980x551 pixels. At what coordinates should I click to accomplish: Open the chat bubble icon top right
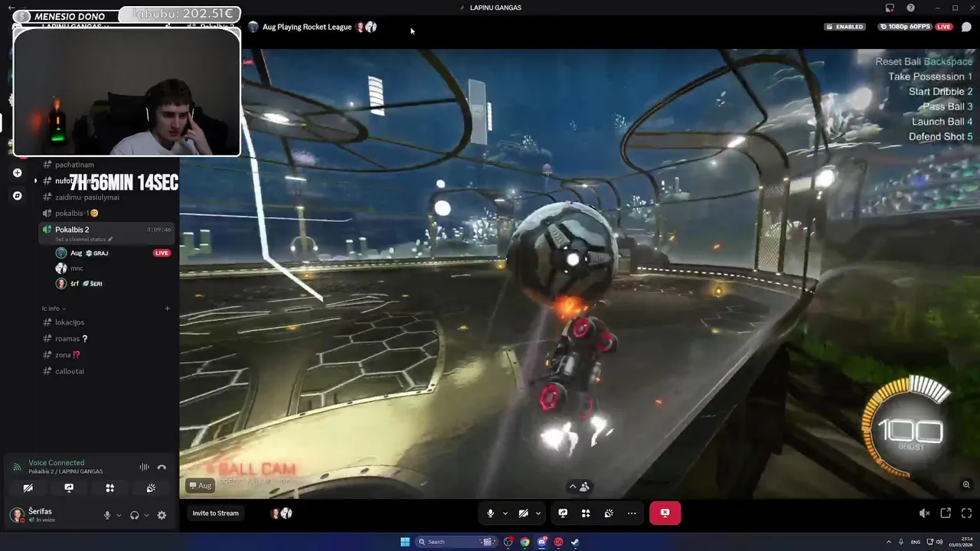[966, 27]
